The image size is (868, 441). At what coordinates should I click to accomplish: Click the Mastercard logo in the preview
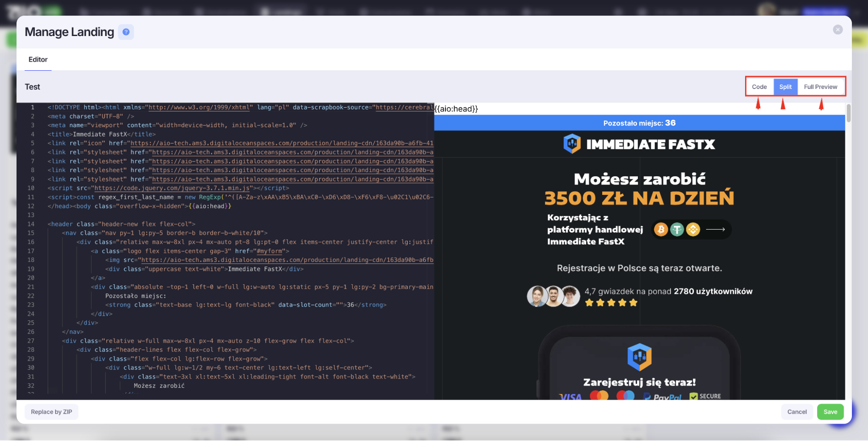pyautogui.click(x=599, y=396)
